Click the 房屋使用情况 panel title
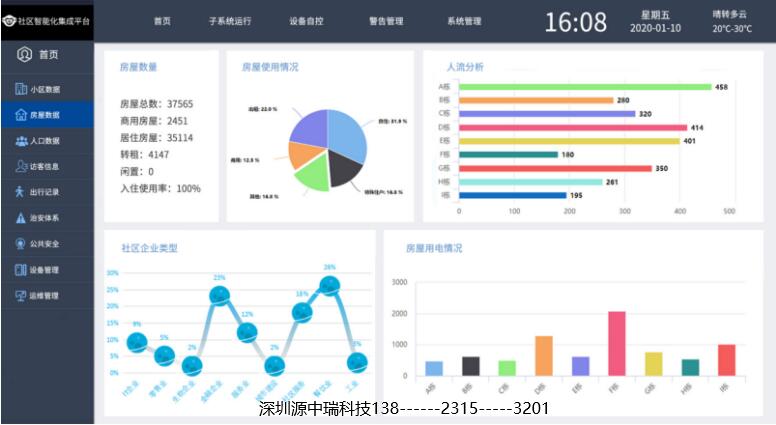Image resolution: width=776 pixels, height=425 pixels. [x=270, y=67]
